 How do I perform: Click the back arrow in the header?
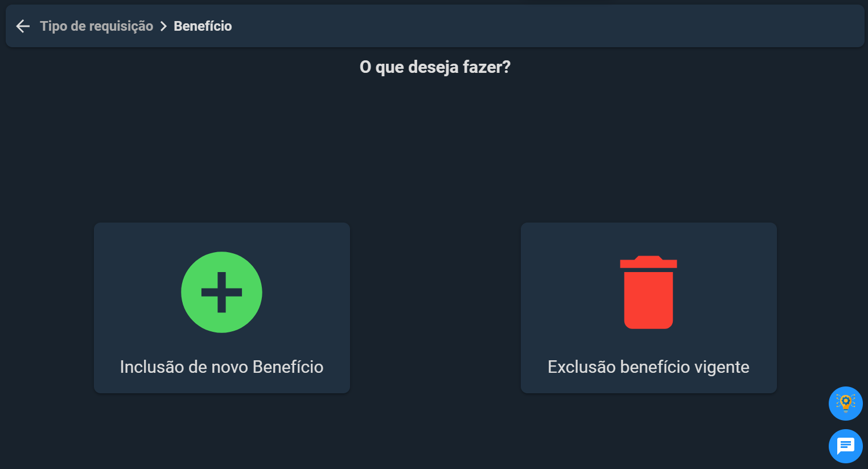click(x=23, y=26)
